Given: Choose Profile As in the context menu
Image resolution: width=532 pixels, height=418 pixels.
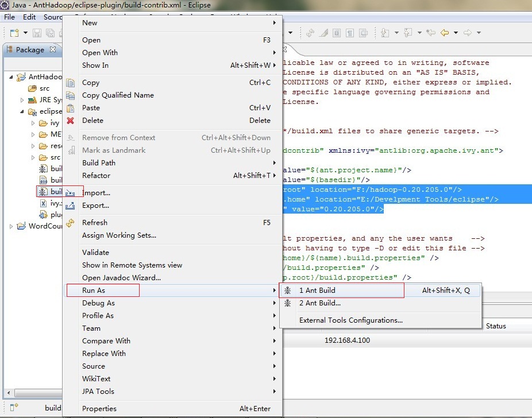Looking at the screenshot, I should (x=173, y=315).
